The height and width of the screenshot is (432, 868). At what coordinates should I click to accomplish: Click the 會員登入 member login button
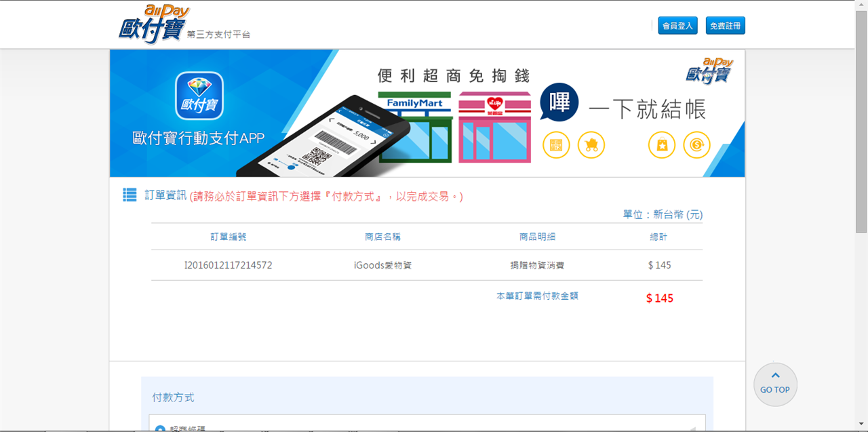(x=677, y=26)
